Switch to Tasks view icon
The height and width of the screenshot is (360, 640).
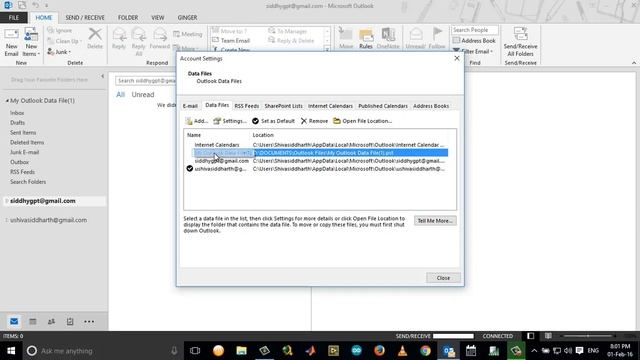70,322
